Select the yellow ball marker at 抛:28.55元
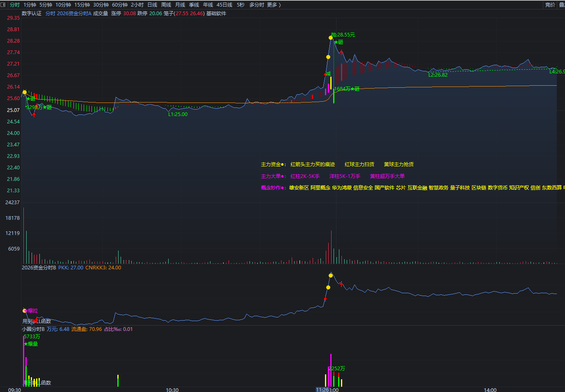 coord(331,38)
